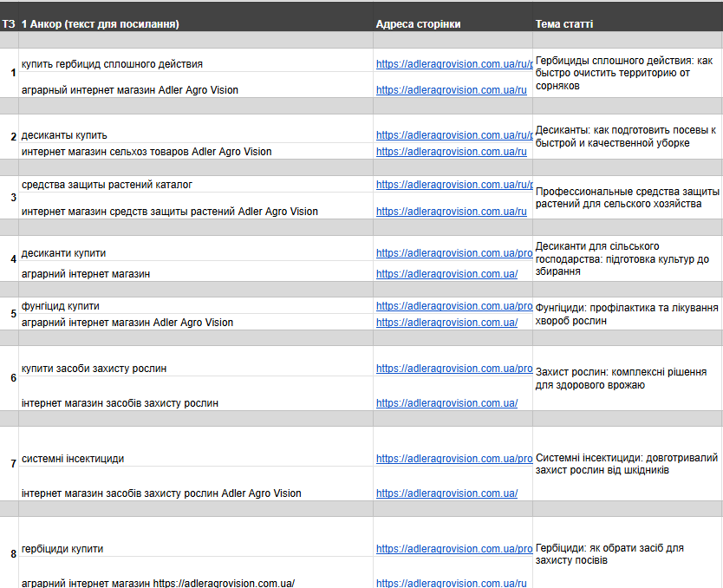
Task: Open link beside 'фунгіцид купити'
Action: tap(453, 306)
